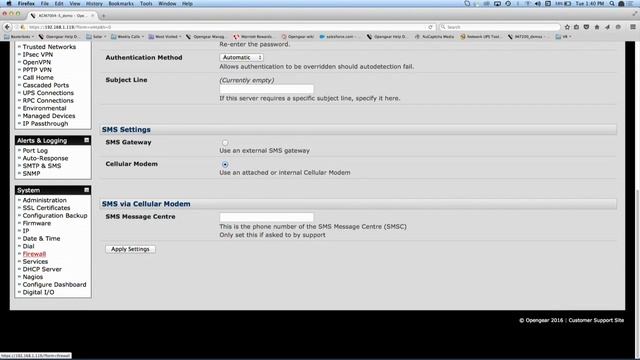Open the Bookmarks menu
Viewport: 640px width, 360px height.
(x=121, y=3)
